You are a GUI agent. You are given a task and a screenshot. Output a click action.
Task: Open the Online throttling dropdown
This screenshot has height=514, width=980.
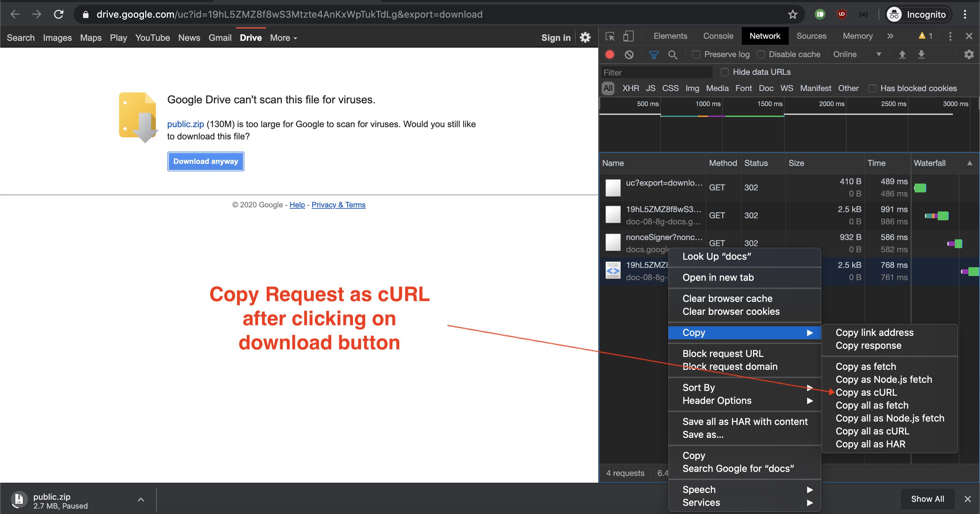(x=857, y=54)
